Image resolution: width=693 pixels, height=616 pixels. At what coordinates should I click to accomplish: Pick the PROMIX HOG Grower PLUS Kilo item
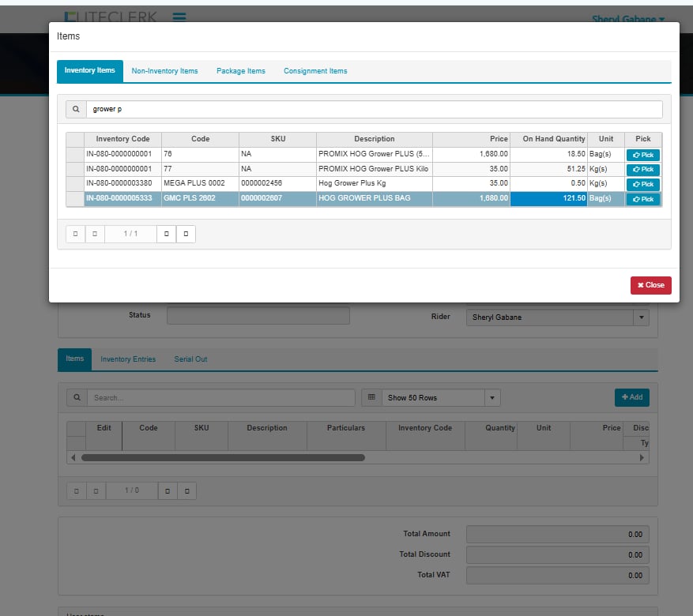pos(642,170)
